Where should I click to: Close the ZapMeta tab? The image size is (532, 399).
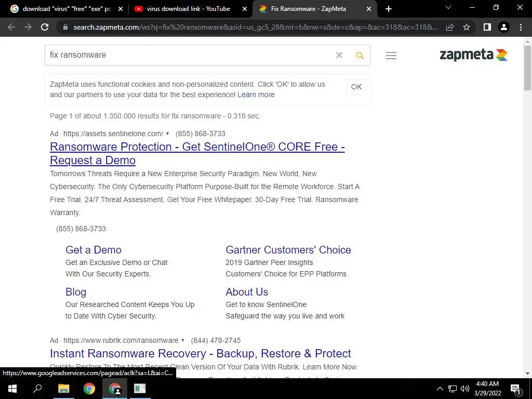tap(369, 9)
